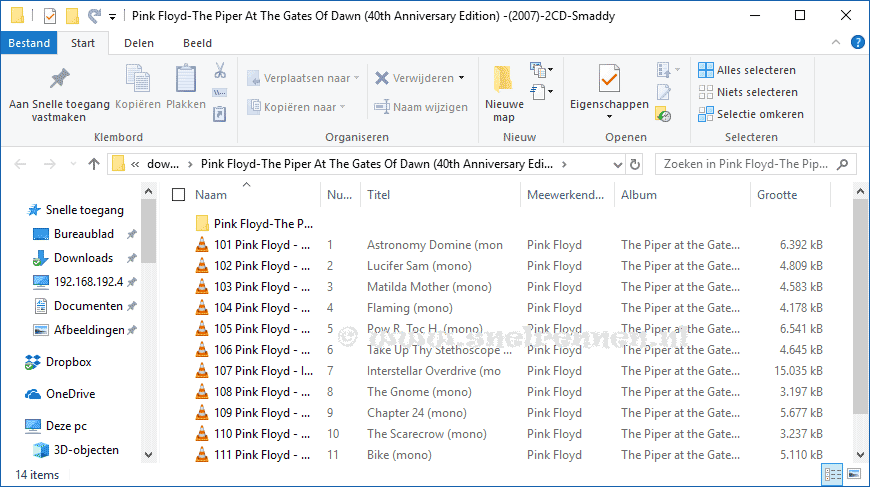Collapse the ribbon with the chevron
This screenshot has height=487, width=870.
[836, 43]
